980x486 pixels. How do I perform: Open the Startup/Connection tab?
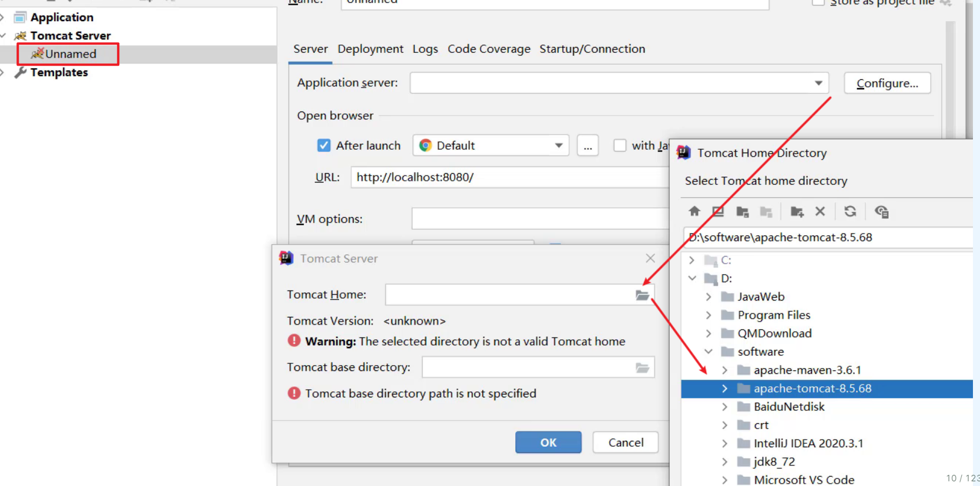pos(592,49)
